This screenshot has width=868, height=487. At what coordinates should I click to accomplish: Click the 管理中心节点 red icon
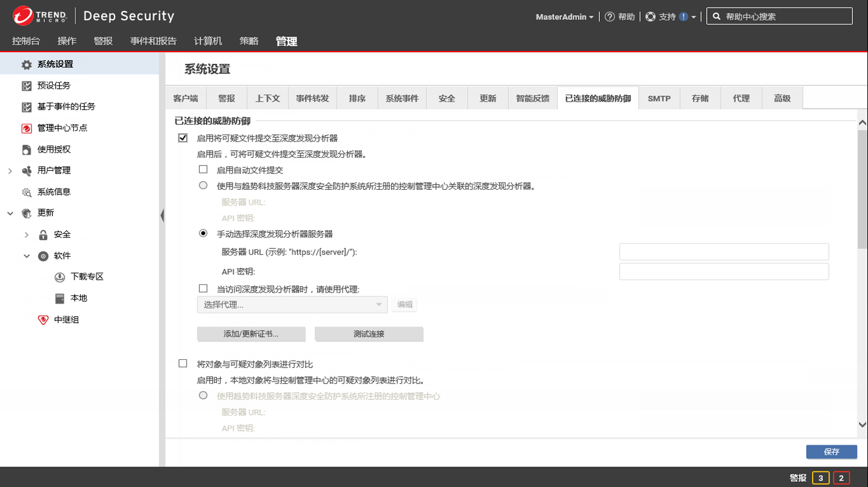(26, 128)
